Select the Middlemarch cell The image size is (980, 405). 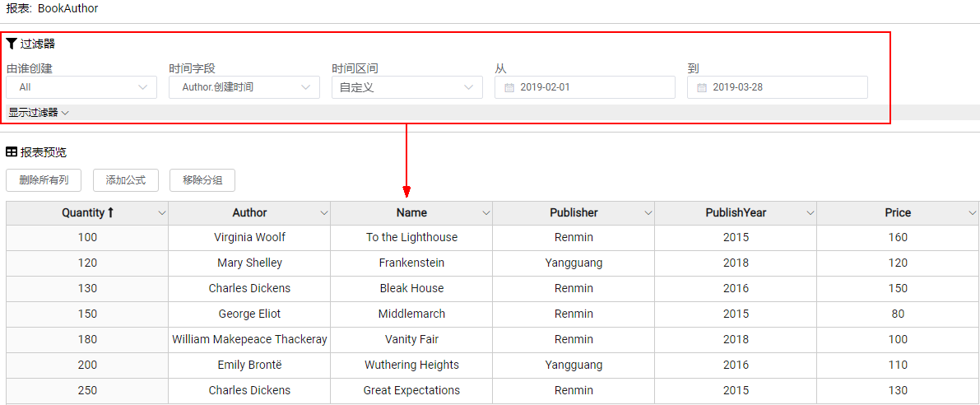click(x=412, y=314)
